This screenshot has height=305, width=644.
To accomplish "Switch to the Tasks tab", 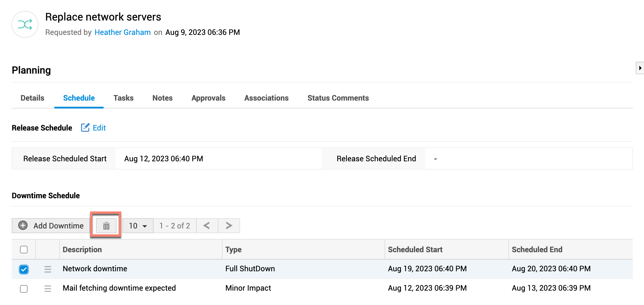I will [x=123, y=98].
